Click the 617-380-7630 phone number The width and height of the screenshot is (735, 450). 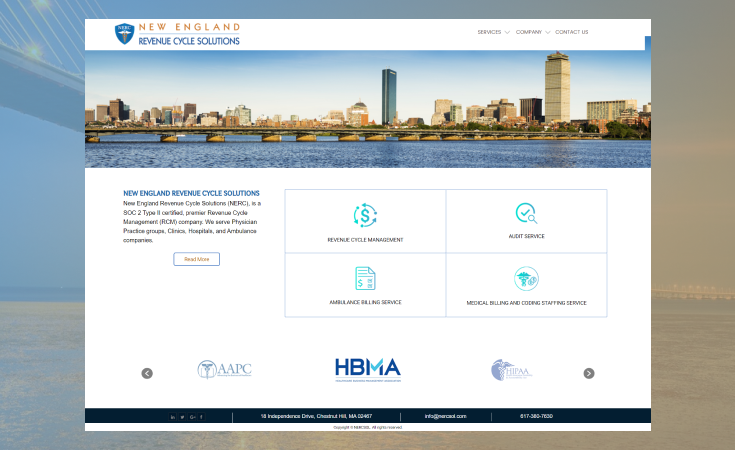coord(536,416)
